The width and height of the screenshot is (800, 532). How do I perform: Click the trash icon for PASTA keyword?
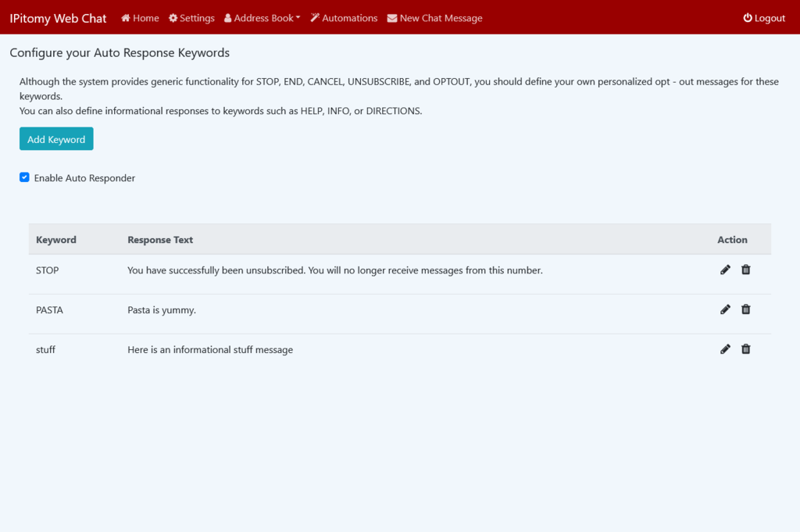(745, 309)
